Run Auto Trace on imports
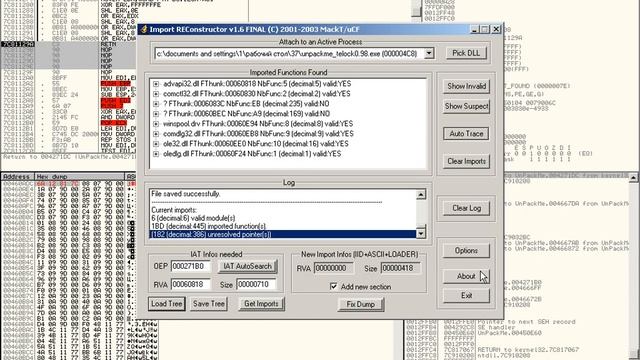Image resolution: width=640 pixels, height=360 pixels. point(466,133)
